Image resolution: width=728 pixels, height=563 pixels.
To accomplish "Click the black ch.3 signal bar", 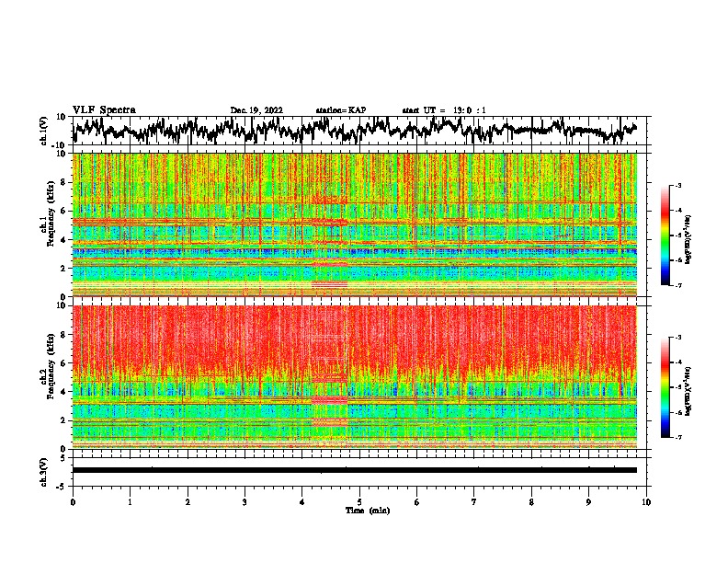I will [355, 470].
